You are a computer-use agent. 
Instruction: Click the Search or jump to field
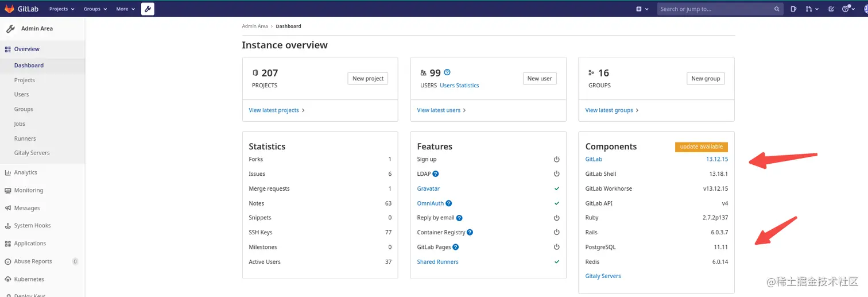(720, 9)
